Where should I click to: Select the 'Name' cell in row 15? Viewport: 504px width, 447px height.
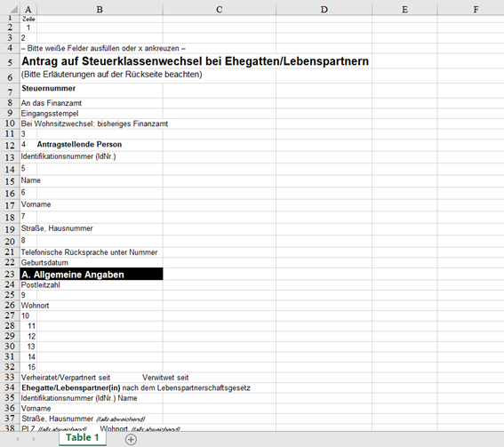pos(31,180)
